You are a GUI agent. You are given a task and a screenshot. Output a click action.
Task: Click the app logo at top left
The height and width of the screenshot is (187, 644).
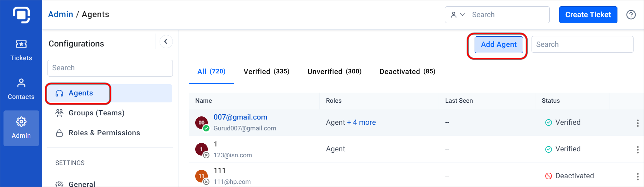[x=21, y=15]
